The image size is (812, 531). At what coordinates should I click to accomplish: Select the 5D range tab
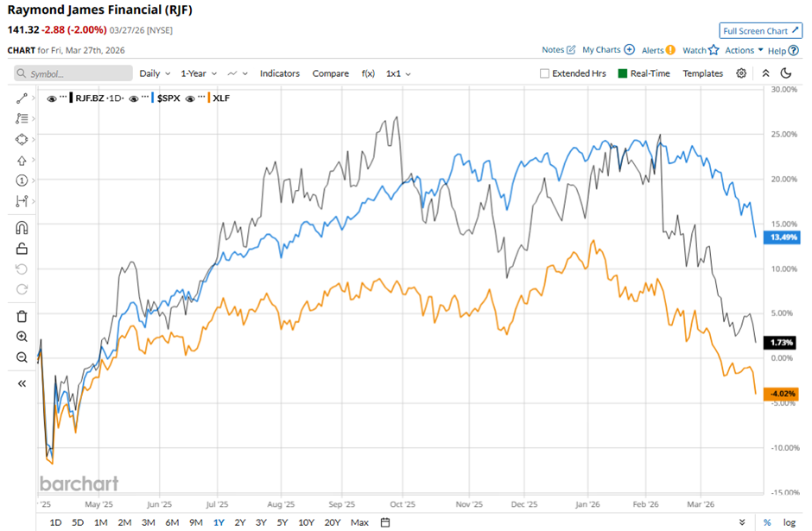click(78, 522)
